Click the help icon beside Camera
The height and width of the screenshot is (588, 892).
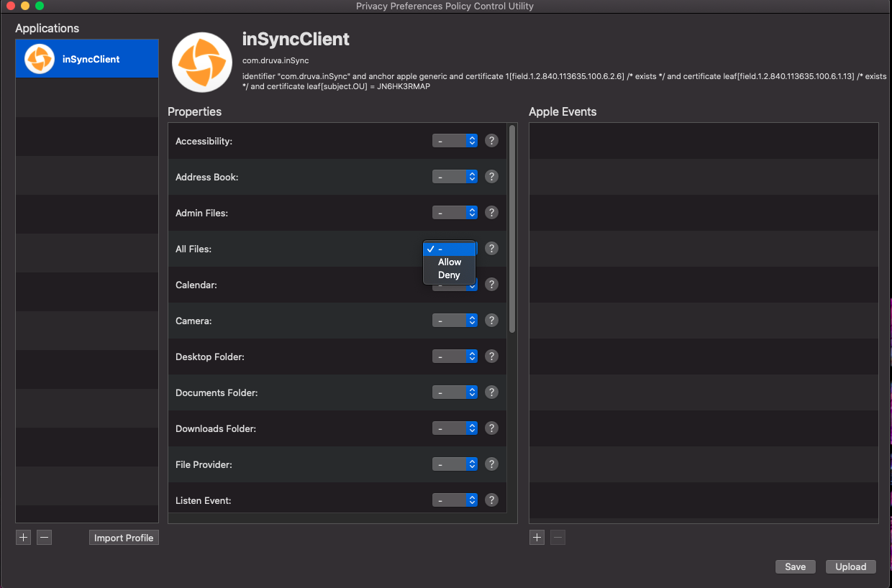pyautogui.click(x=491, y=321)
